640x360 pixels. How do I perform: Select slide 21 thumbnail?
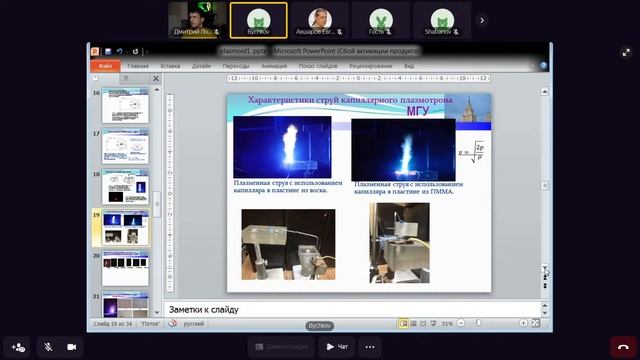(125, 304)
